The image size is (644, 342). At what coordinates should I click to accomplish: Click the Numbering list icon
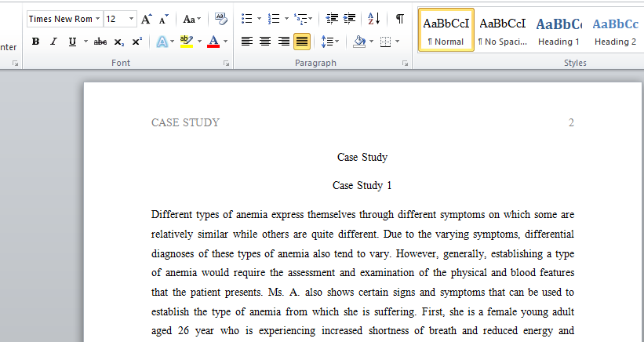274,19
